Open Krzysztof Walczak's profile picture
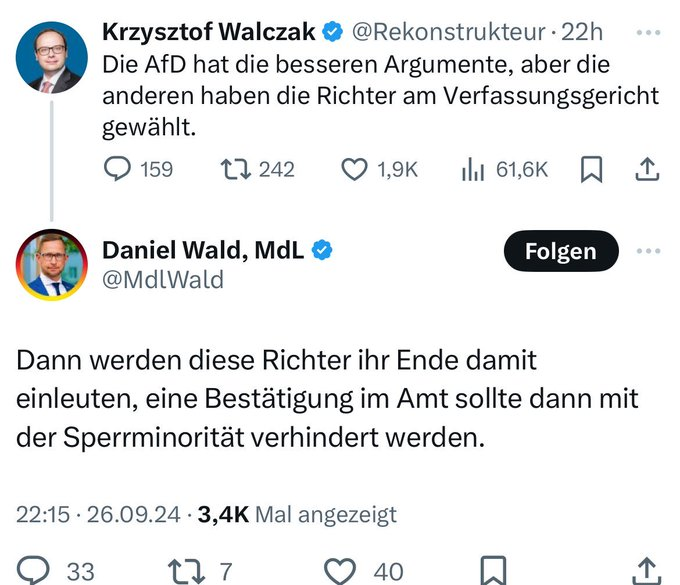The height and width of the screenshot is (585, 680). tap(52, 57)
